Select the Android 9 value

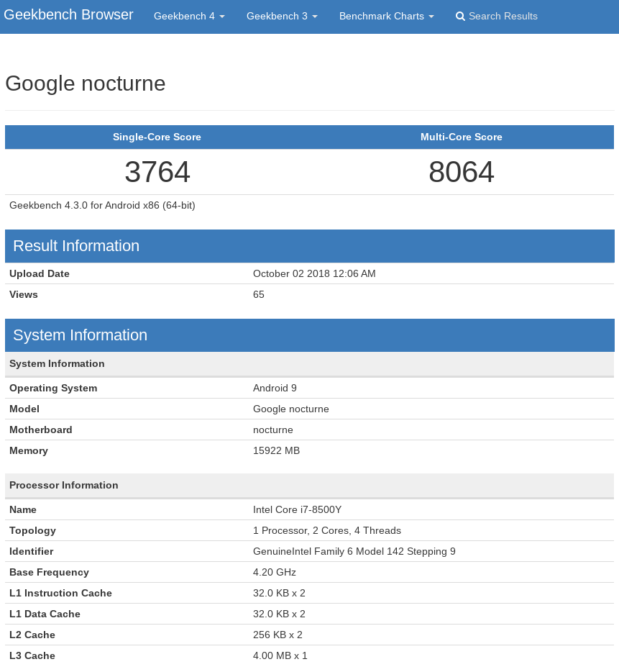tap(275, 388)
